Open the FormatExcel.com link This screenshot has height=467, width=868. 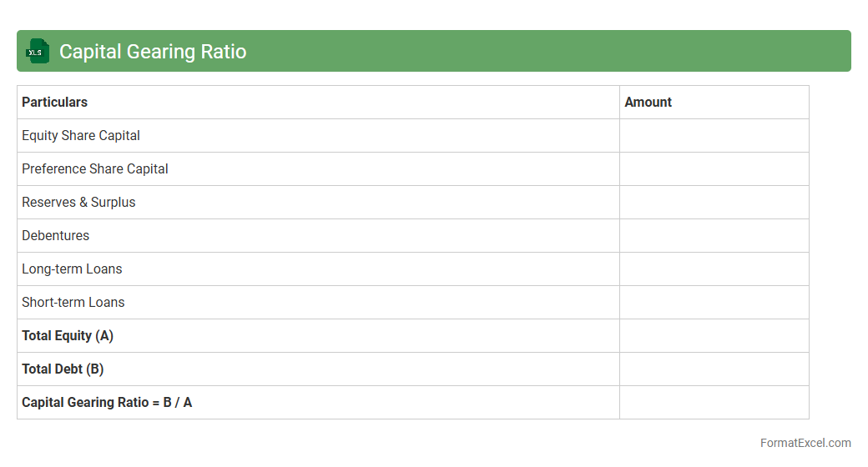point(805,443)
